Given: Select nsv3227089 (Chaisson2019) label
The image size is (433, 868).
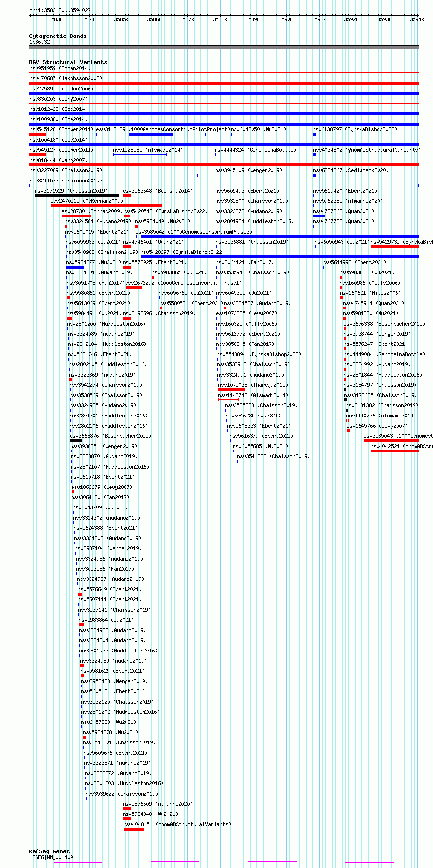Looking at the screenshot, I should (x=66, y=170).
